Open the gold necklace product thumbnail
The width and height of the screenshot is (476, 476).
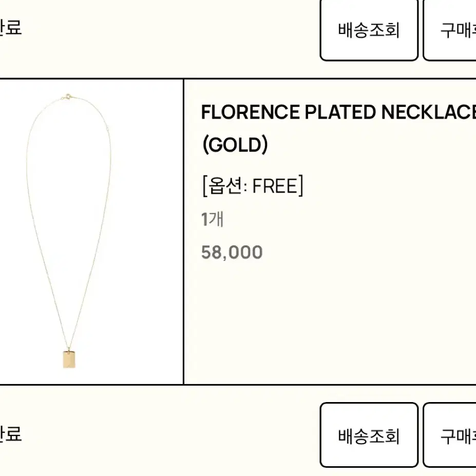tap(91, 232)
